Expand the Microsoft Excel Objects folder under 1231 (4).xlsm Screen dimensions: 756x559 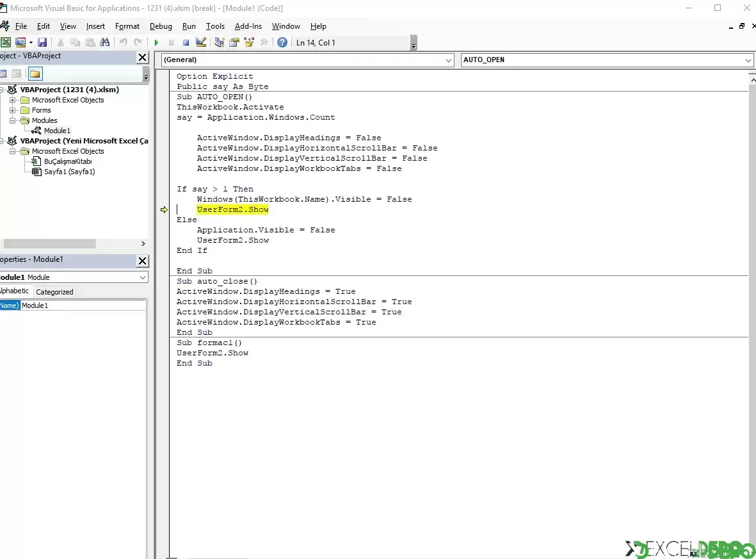tap(13, 100)
